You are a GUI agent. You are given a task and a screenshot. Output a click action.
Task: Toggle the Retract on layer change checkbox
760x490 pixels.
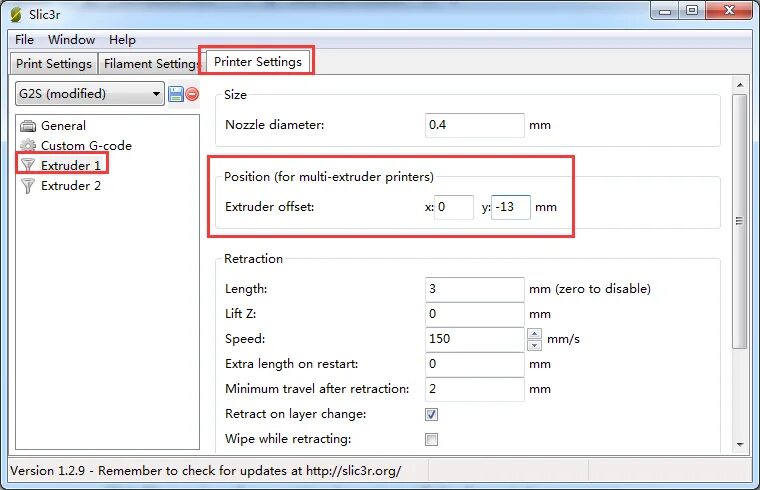[431, 414]
